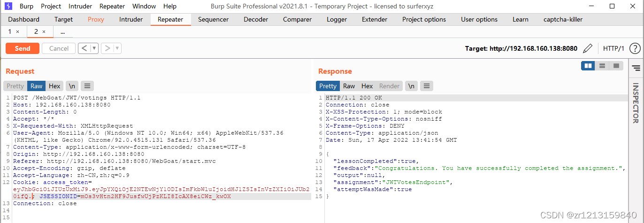This screenshot has height=223, width=644.
Task: Switch Response view to Render
Action: click(389, 86)
